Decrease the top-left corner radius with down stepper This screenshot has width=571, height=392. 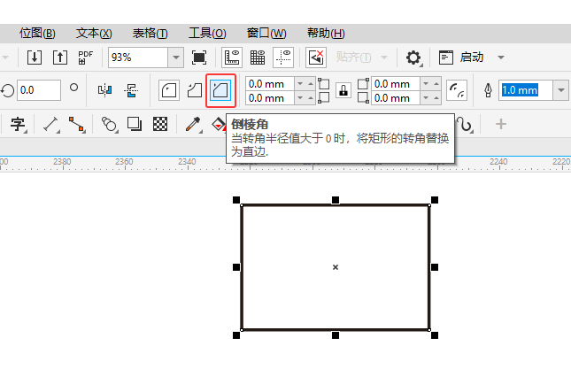[x=300, y=84]
